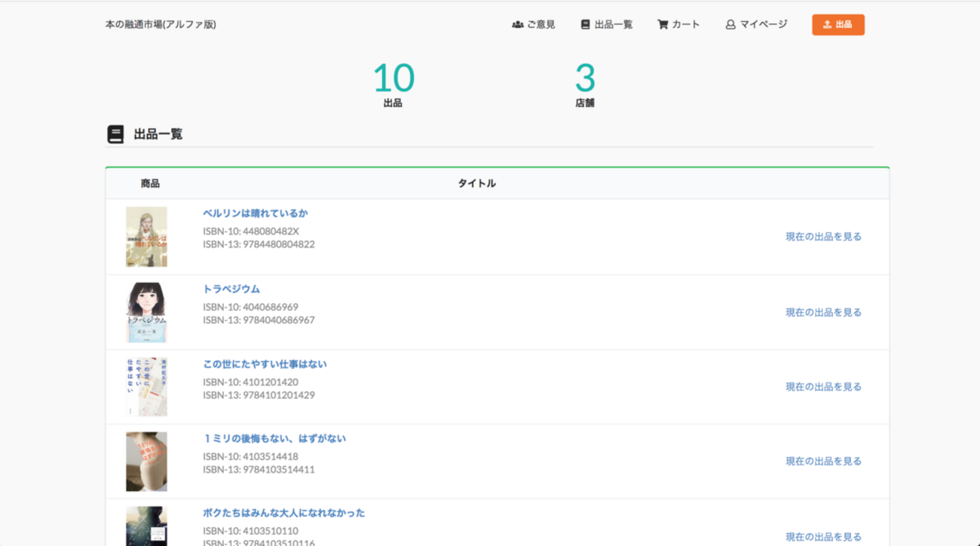The width and height of the screenshot is (980, 546).
Task: Open the 本の融通市場(アルファ版) site title
Action: pyautogui.click(x=161, y=25)
